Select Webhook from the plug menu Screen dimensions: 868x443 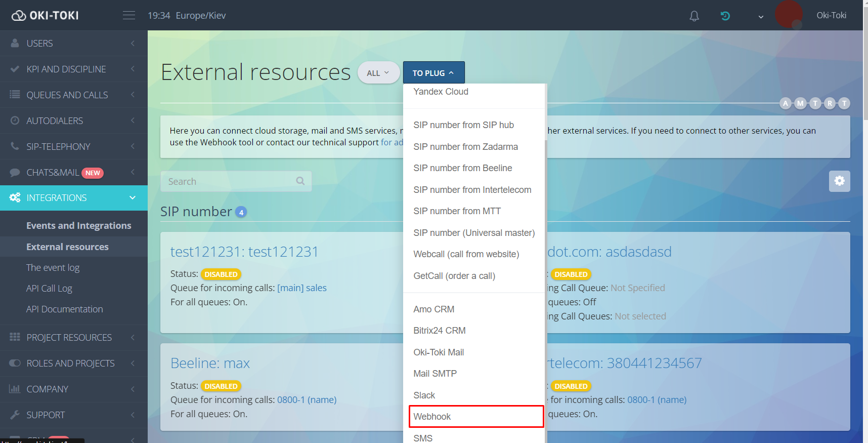click(475, 416)
